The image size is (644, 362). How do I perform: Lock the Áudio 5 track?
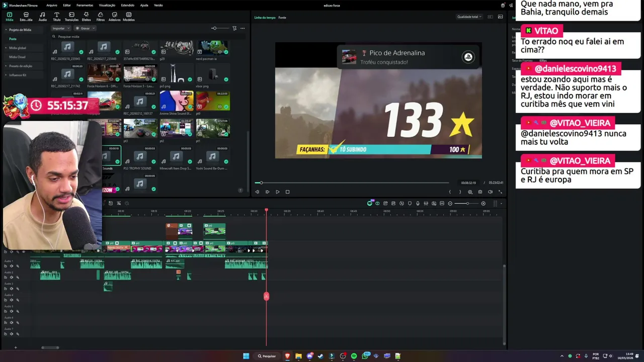pyautogui.click(x=6, y=311)
